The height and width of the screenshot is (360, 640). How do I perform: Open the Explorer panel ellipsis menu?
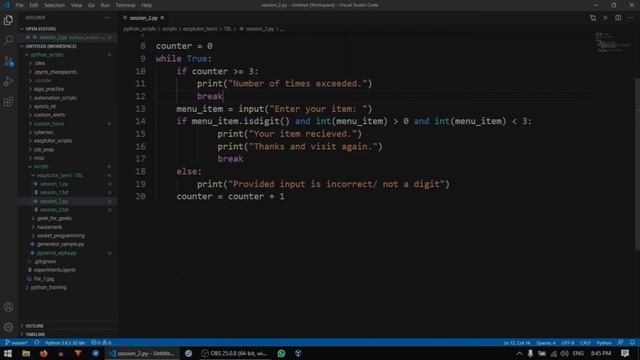[x=107, y=18]
